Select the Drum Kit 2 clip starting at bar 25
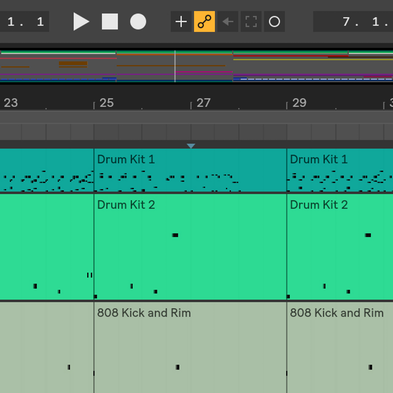393x393 pixels. 190,247
